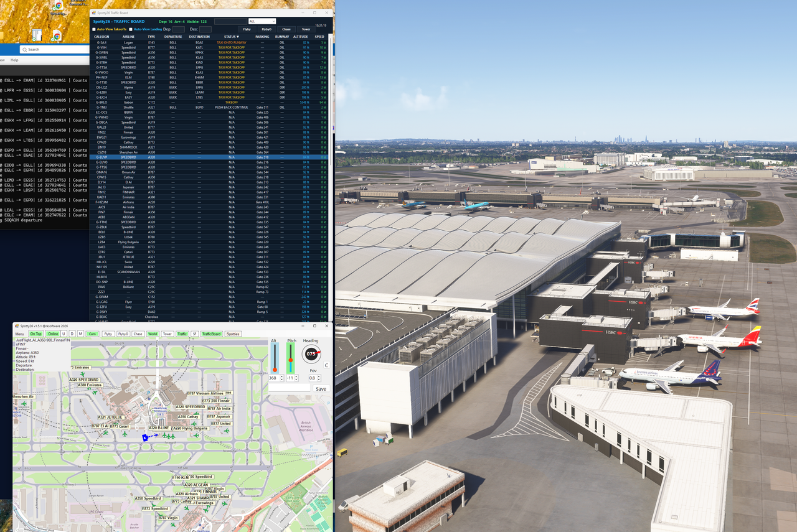Sort by the DESTINATION column header
Screen dimensions: 797x532
[199, 37]
